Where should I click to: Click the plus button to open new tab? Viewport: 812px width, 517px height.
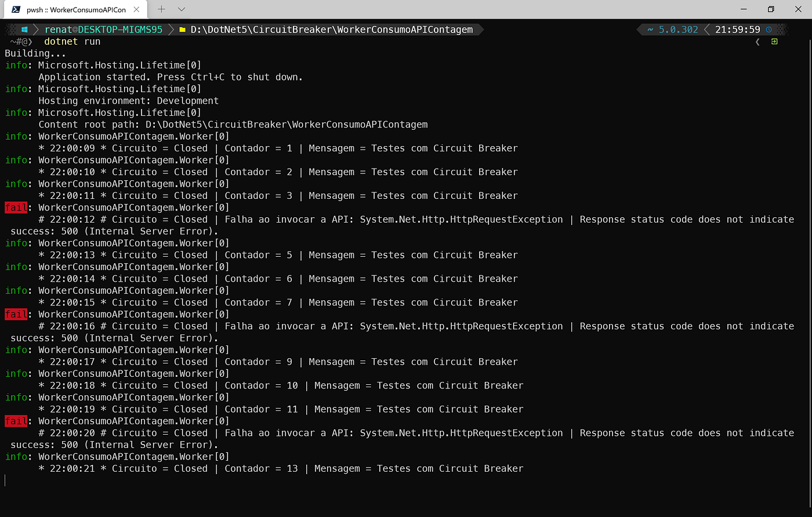click(x=161, y=9)
